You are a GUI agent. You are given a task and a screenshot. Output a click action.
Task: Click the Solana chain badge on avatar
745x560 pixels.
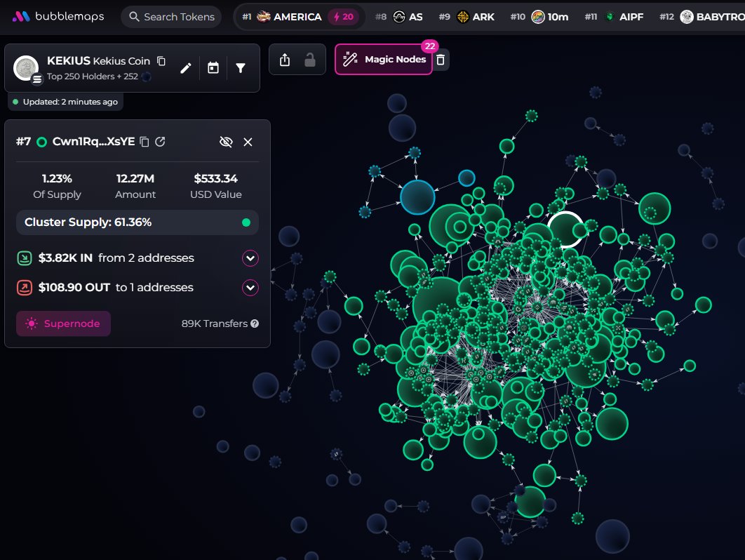point(37,79)
